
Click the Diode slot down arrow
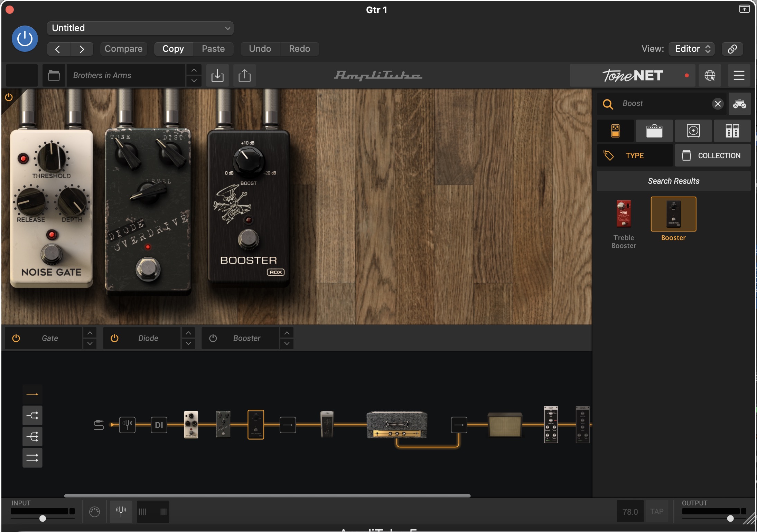(x=188, y=343)
